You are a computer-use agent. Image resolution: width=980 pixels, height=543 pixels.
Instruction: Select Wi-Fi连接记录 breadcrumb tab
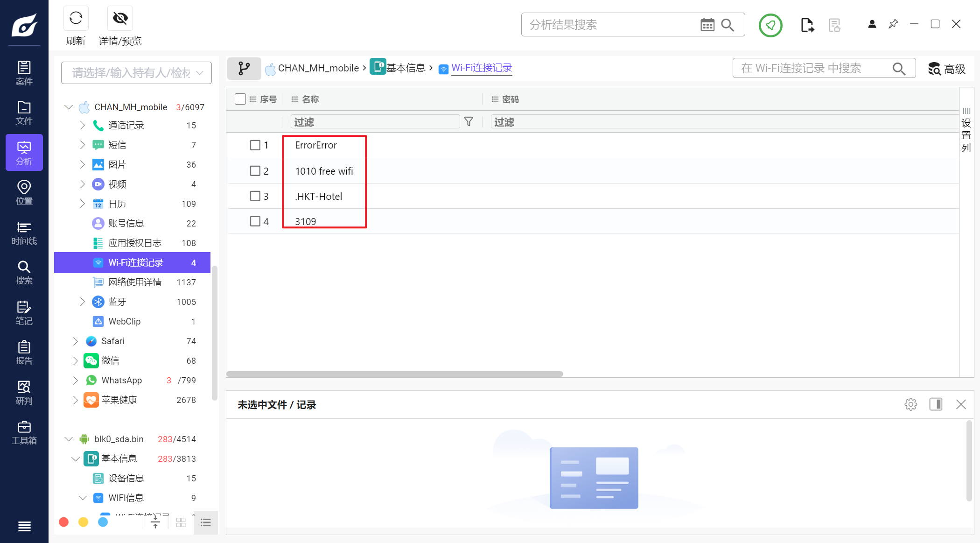[x=482, y=68]
